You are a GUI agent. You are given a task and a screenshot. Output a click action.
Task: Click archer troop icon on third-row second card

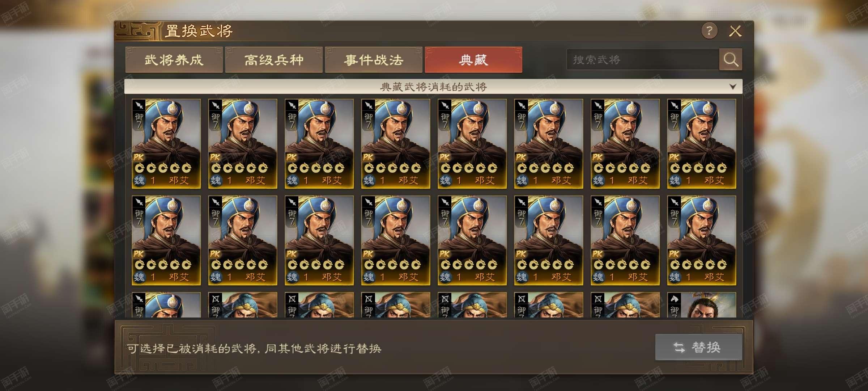tap(216, 299)
